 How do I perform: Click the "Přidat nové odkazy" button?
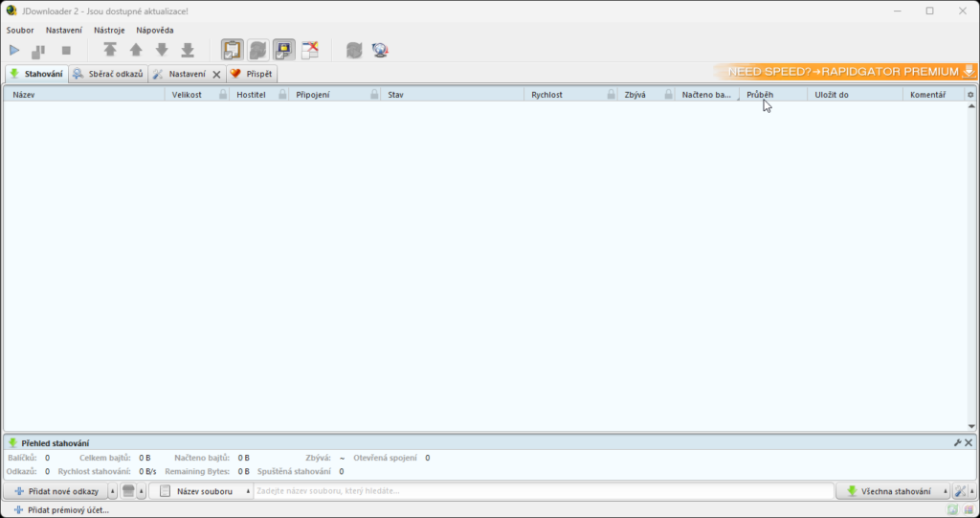pos(56,491)
